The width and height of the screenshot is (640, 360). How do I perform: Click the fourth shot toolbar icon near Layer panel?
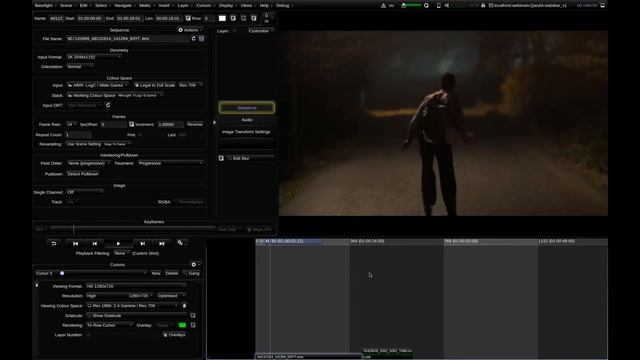[254, 18]
